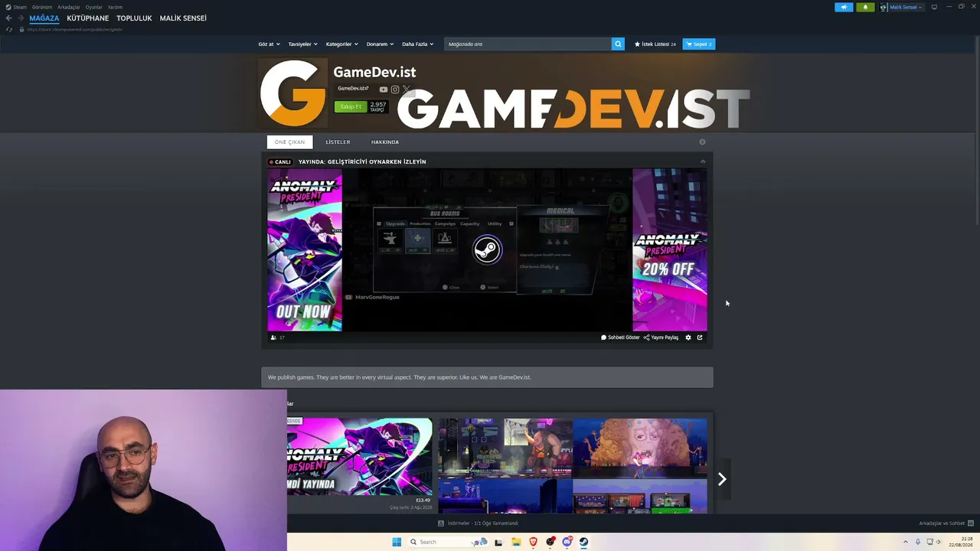The width and height of the screenshot is (980, 551).
Task: Click Steam icon in the taskbar
Action: [583, 542]
